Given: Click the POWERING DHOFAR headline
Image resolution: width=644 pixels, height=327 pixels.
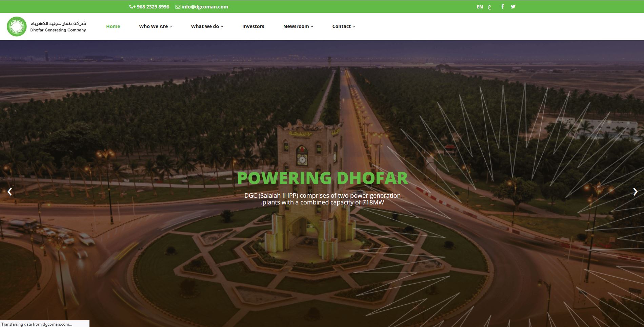Looking at the screenshot, I should coord(322,178).
